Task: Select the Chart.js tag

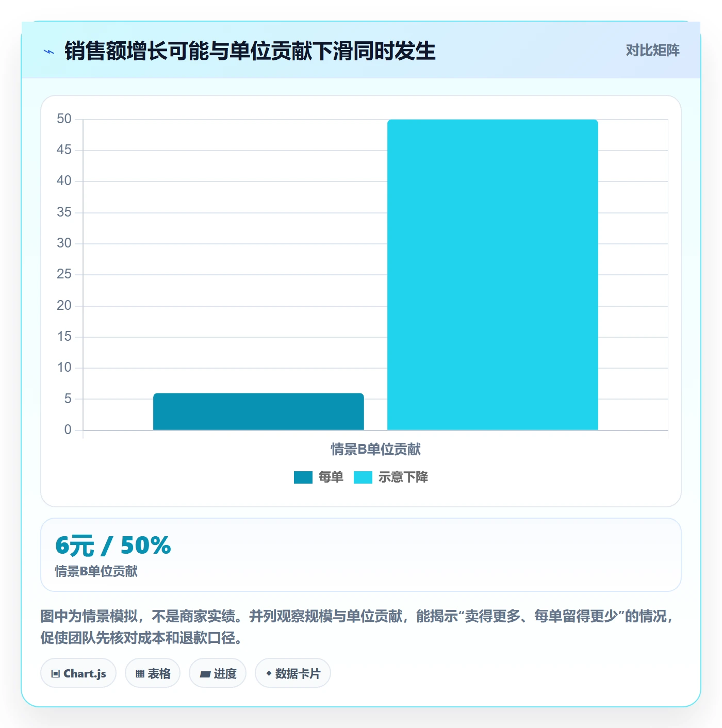Action: click(x=78, y=673)
